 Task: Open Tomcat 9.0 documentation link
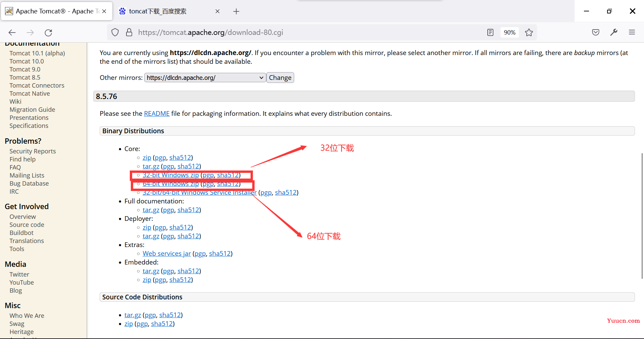coord(25,69)
